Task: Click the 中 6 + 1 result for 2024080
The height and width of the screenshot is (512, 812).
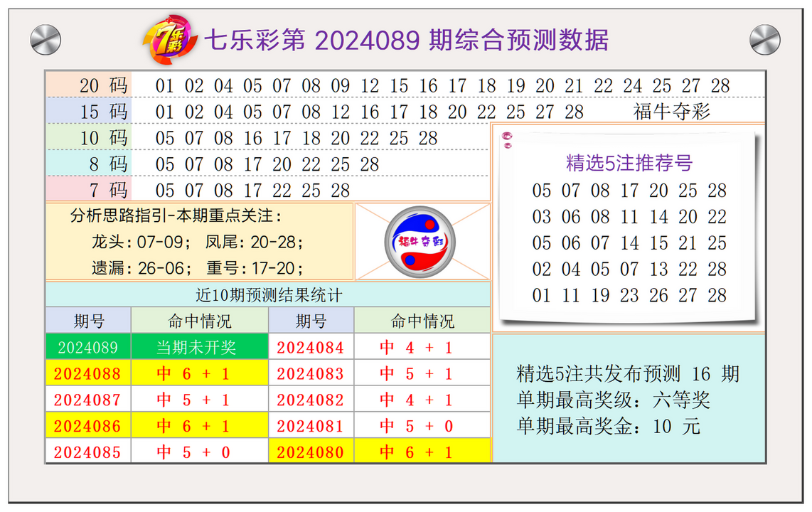Action: pos(422,452)
